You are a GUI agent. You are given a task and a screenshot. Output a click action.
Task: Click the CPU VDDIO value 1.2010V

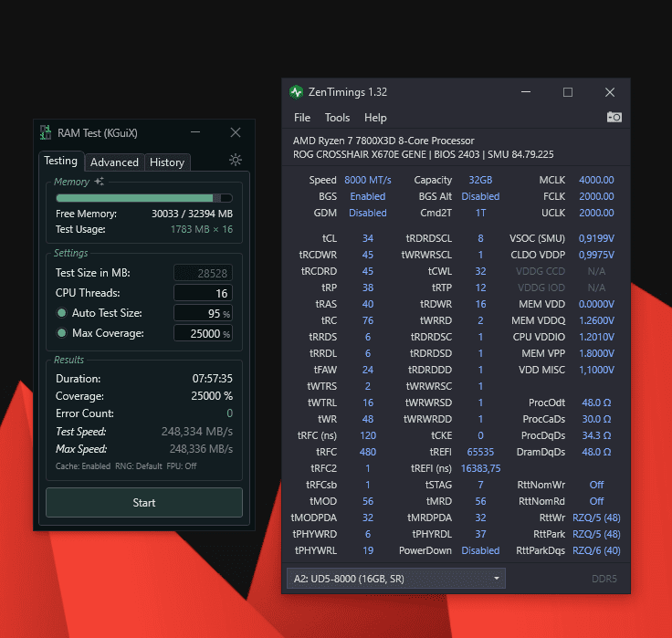coord(596,337)
